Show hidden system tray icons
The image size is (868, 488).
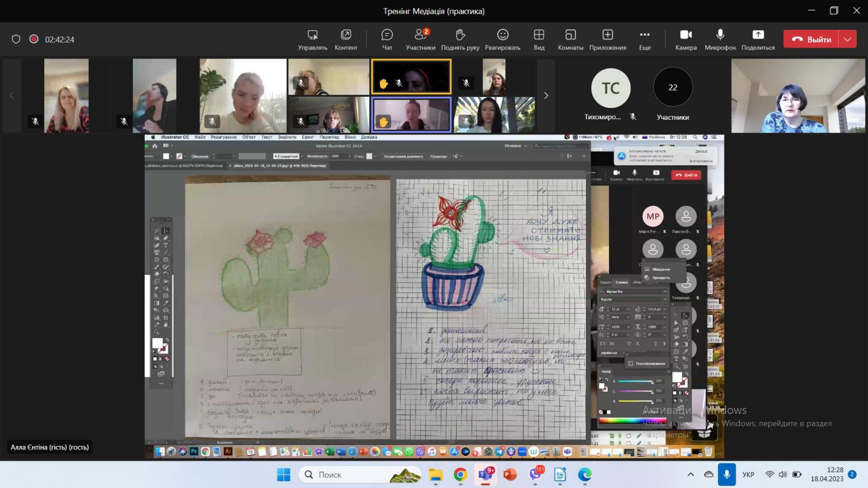(691, 474)
